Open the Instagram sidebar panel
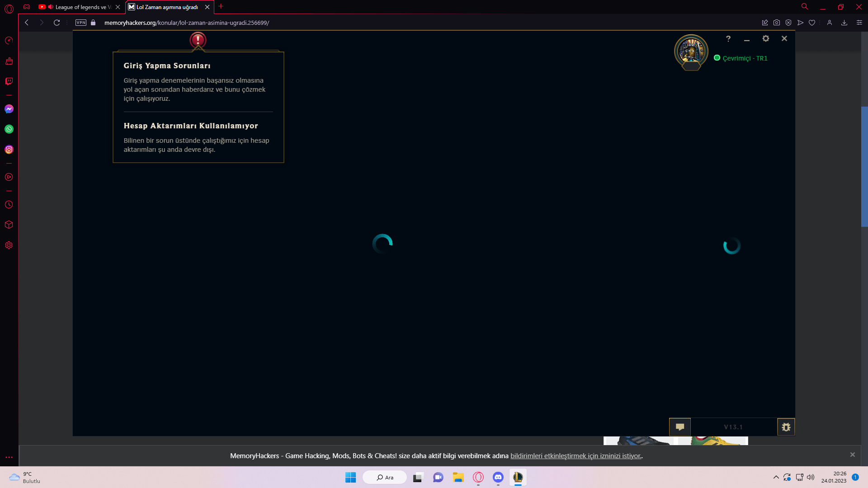 (x=9, y=150)
